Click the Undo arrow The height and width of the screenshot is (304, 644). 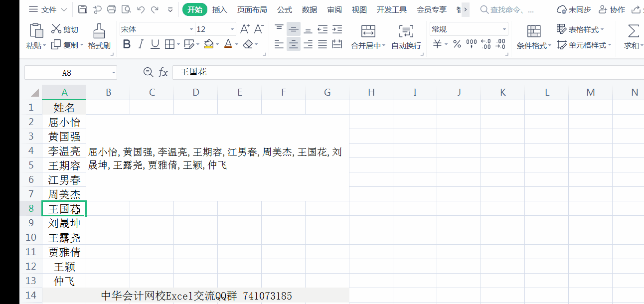coord(141,9)
